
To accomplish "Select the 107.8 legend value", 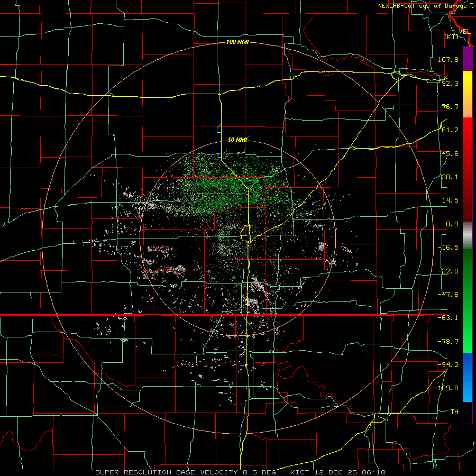I will point(448,59).
